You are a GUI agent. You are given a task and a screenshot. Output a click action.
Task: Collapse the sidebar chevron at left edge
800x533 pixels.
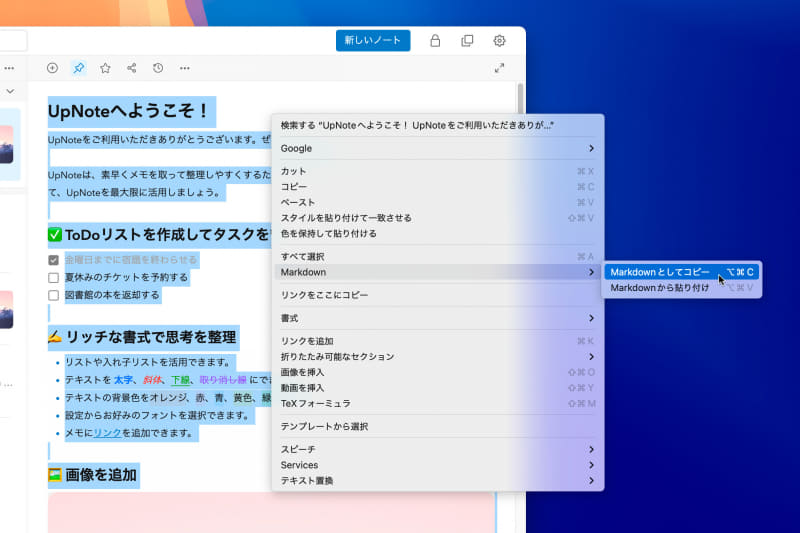10,91
